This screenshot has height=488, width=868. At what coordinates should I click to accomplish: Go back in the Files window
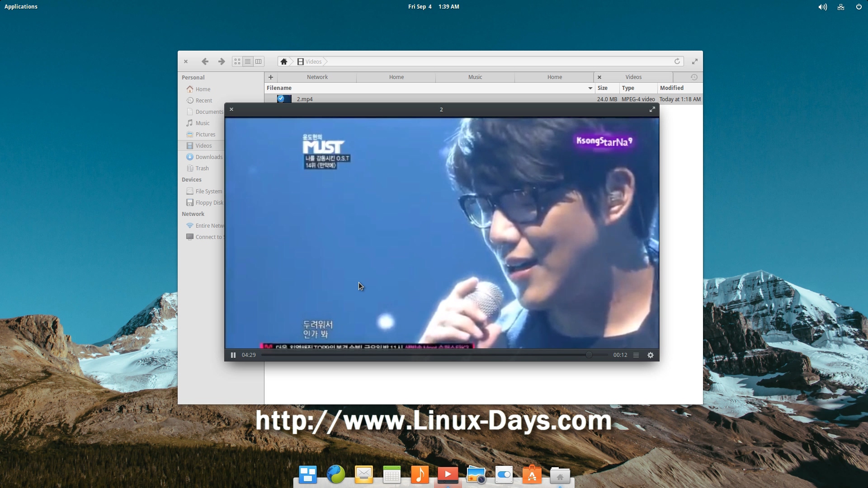point(205,61)
